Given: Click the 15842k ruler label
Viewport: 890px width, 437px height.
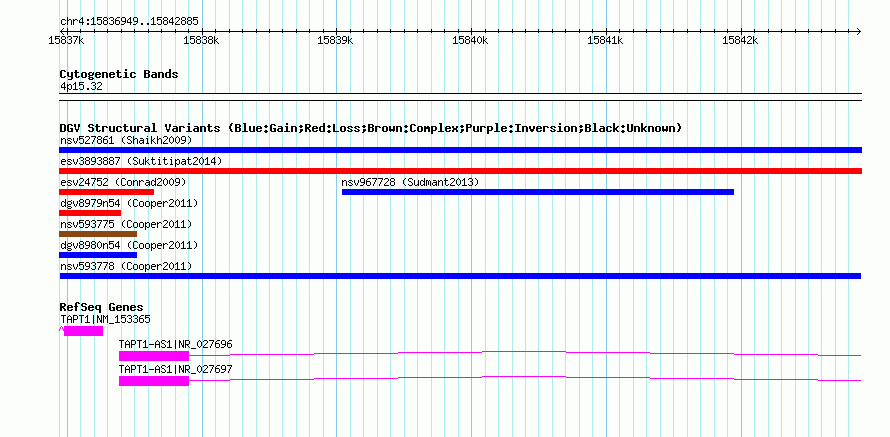Looking at the screenshot, I should click(x=740, y=40).
